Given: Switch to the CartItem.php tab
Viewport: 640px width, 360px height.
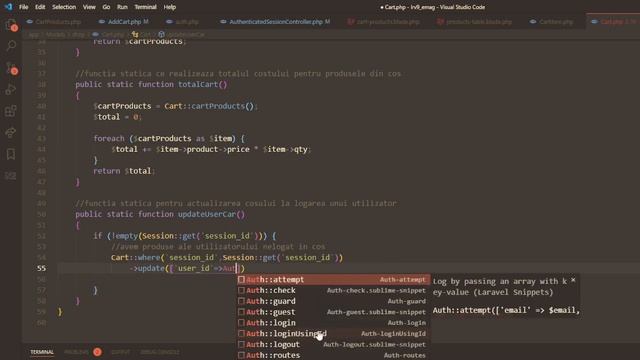Looking at the screenshot, I should pos(552,22).
